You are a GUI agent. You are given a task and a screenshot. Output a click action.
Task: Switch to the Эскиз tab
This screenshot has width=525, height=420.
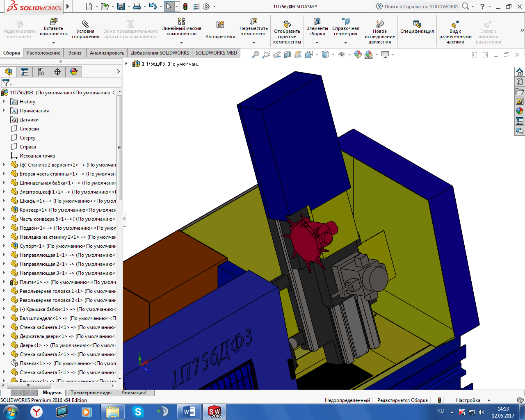[75, 53]
